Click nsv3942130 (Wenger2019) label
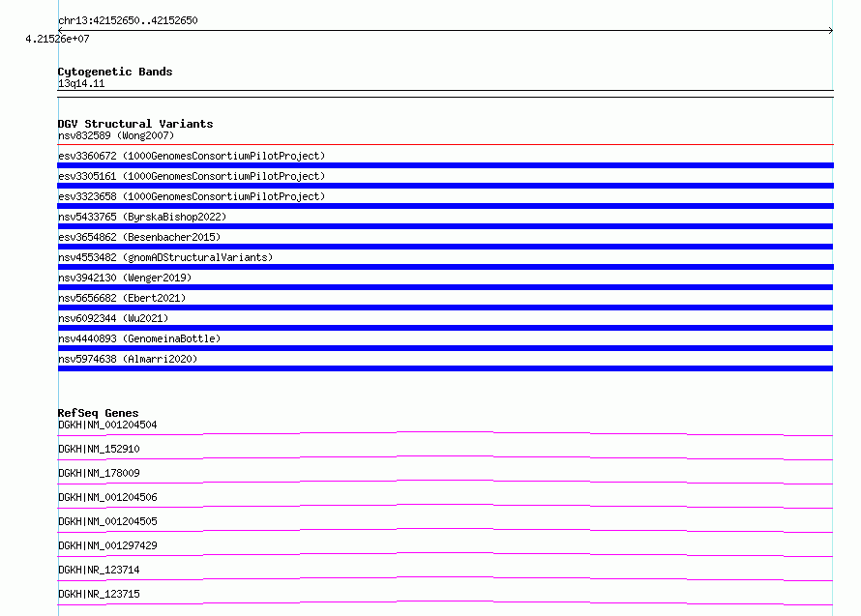 click(x=125, y=278)
